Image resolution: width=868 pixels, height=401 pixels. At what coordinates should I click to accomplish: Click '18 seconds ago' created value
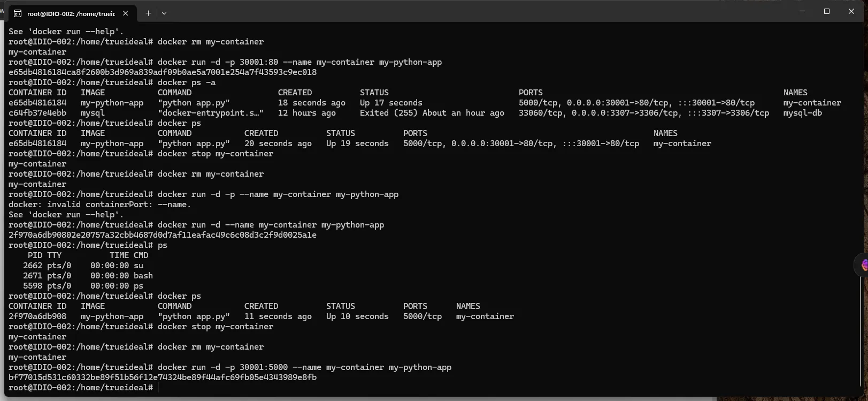coord(312,103)
